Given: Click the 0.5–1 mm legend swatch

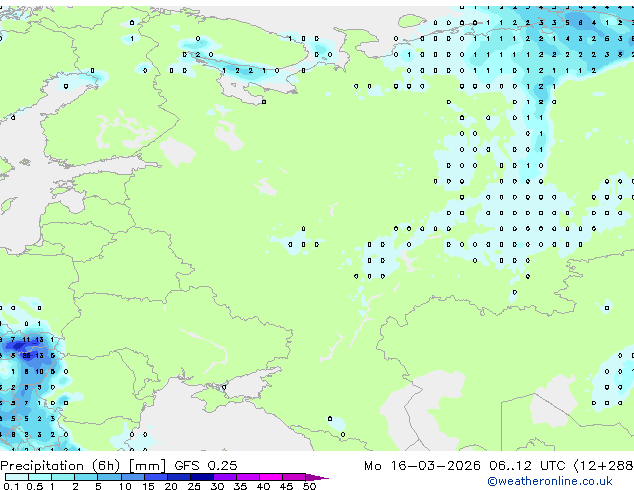Looking at the screenshot, I should 40,477.
